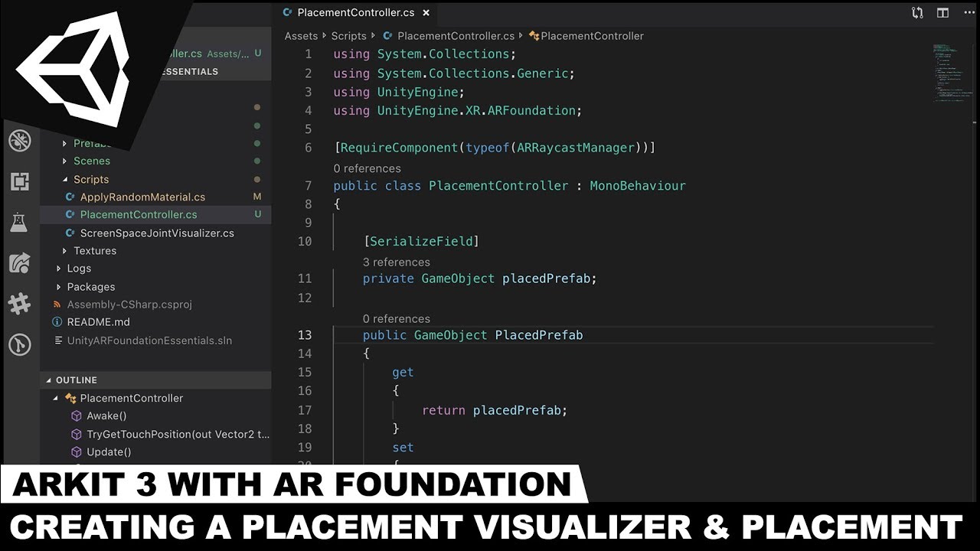Click the 'return placedPrefab;' statement
The height and width of the screenshot is (551, 980).
pos(495,411)
